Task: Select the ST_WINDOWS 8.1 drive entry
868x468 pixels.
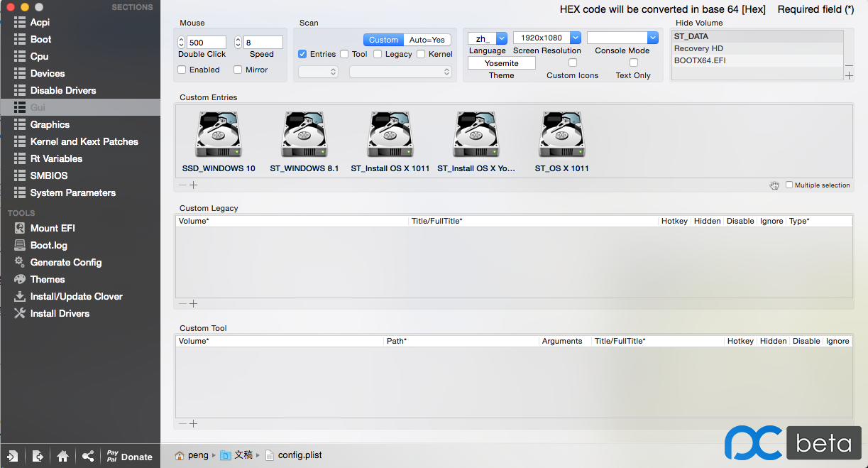Action: point(304,142)
